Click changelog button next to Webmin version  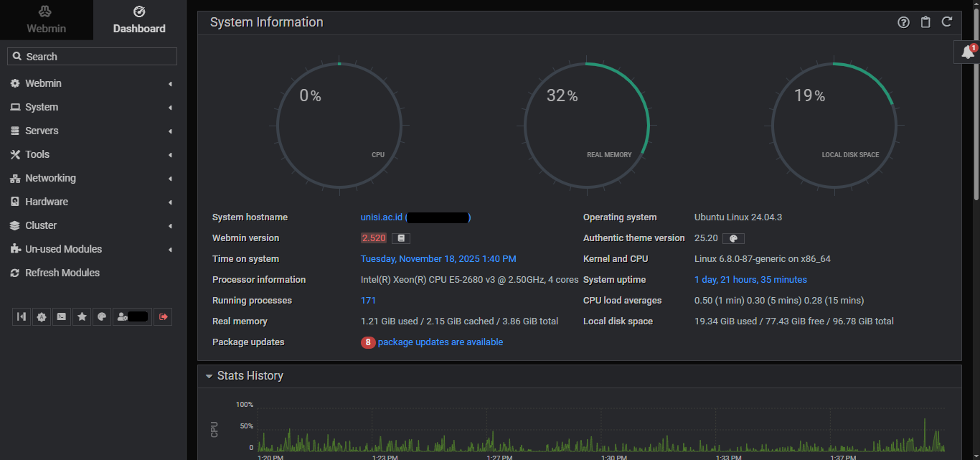(401, 238)
